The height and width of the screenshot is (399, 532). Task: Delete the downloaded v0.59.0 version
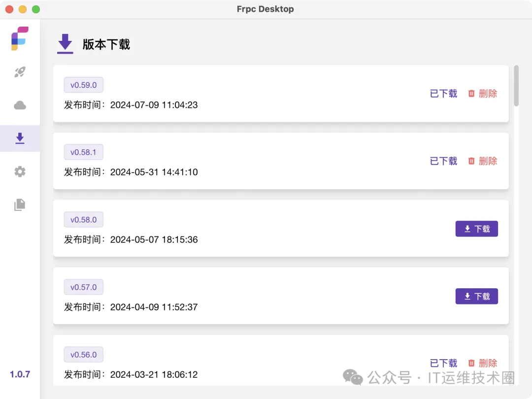(482, 94)
